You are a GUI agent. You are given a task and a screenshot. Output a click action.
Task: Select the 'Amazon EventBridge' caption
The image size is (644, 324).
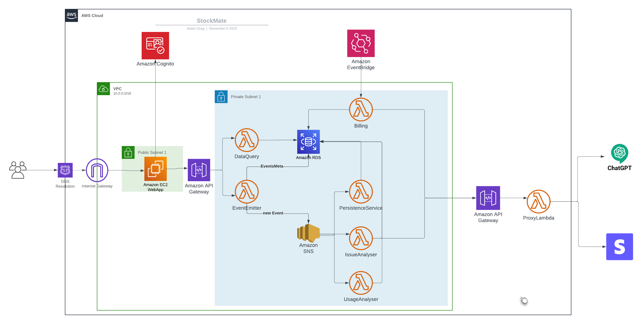click(361, 64)
